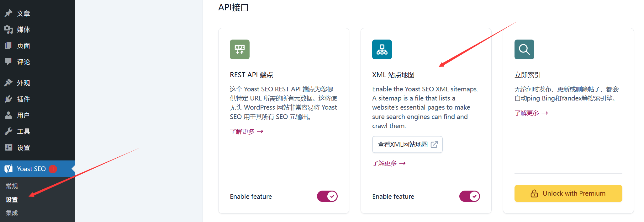This screenshot has height=222, width=644.
Task: Open the Yoast SEO menu item
Action: [38, 169]
